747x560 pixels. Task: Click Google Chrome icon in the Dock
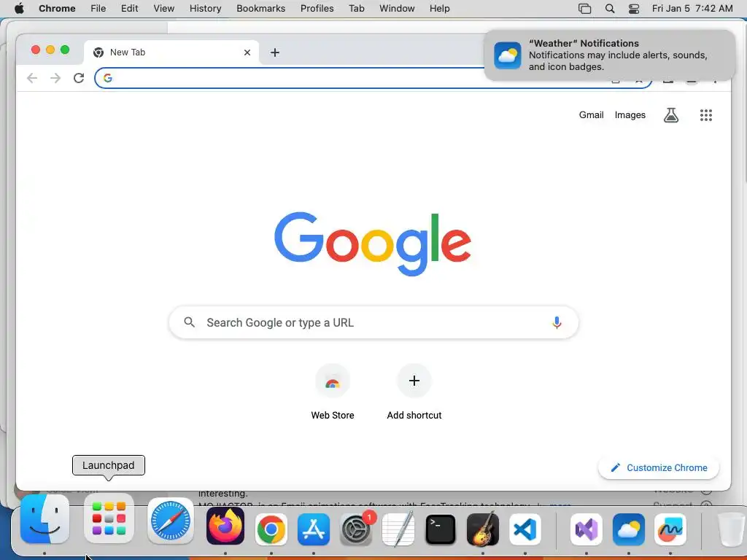click(271, 529)
